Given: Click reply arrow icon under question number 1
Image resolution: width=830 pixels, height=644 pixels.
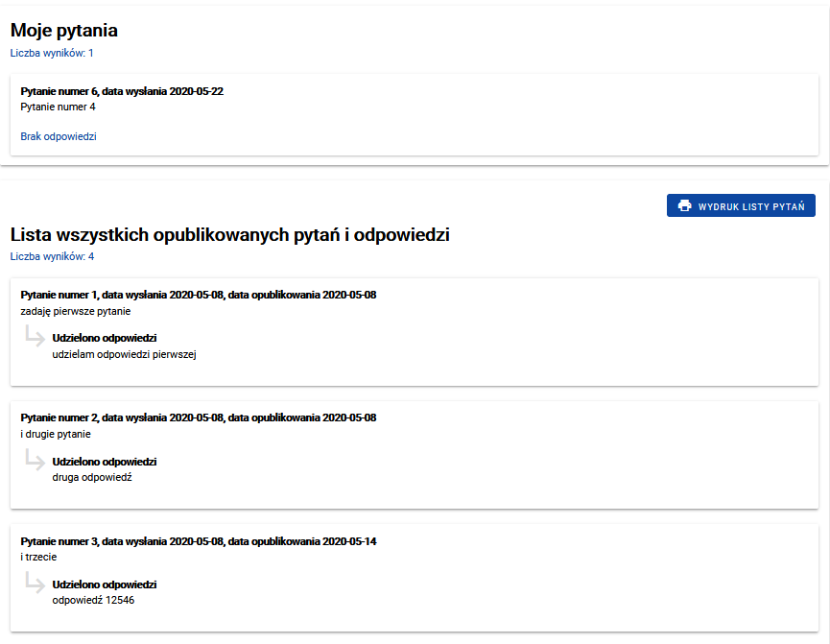Looking at the screenshot, I should pyautogui.click(x=35, y=337).
